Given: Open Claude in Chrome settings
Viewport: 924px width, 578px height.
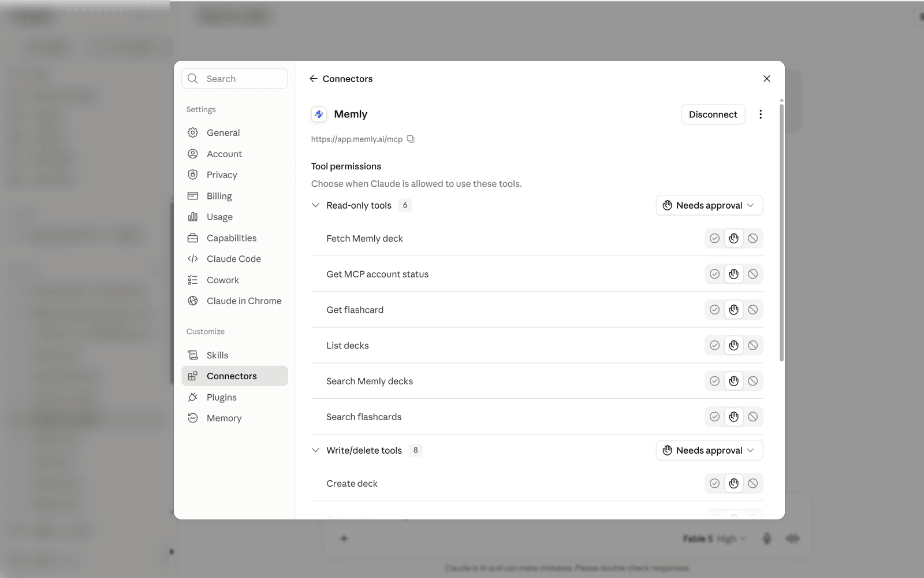Looking at the screenshot, I should click(234, 301).
